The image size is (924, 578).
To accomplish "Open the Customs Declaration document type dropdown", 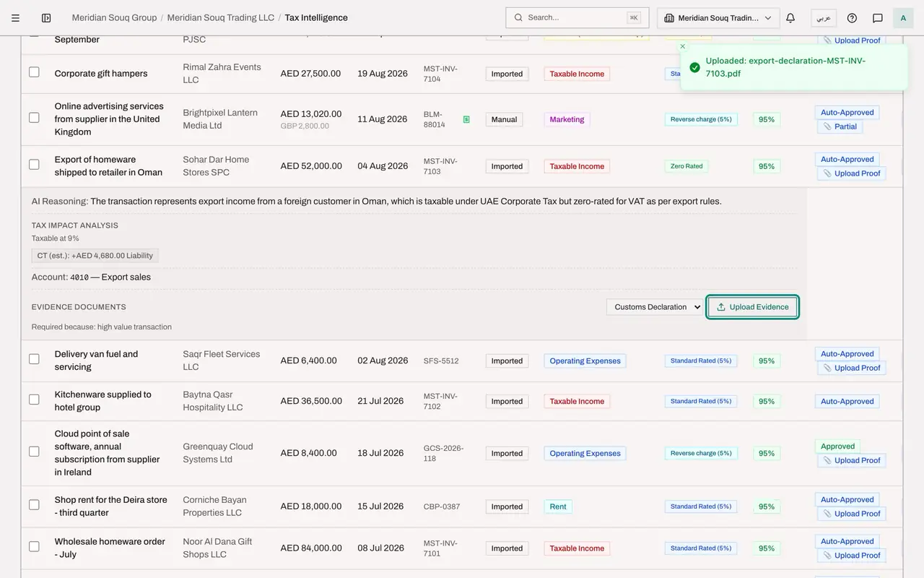I will click(x=655, y=307).
